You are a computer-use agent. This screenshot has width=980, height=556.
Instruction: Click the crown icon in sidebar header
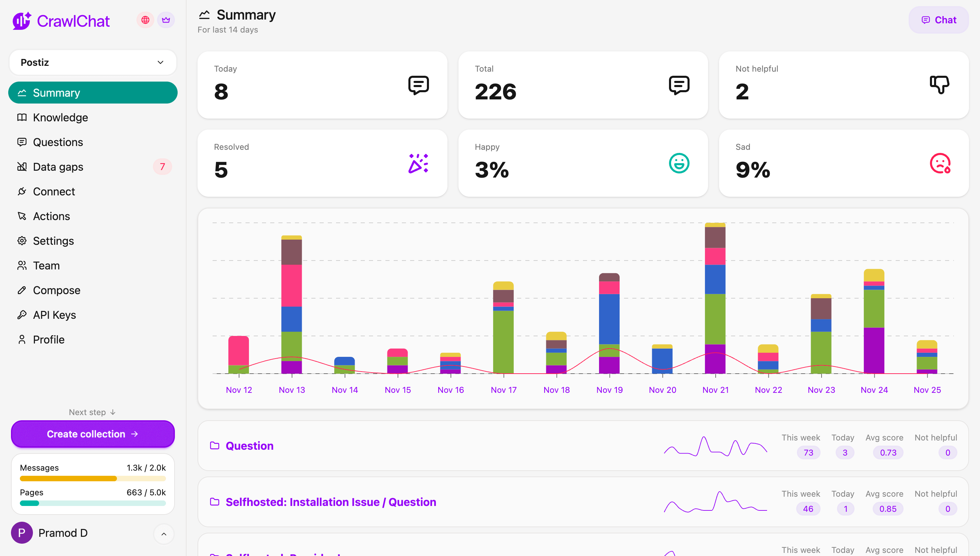(x=166, y=20)
